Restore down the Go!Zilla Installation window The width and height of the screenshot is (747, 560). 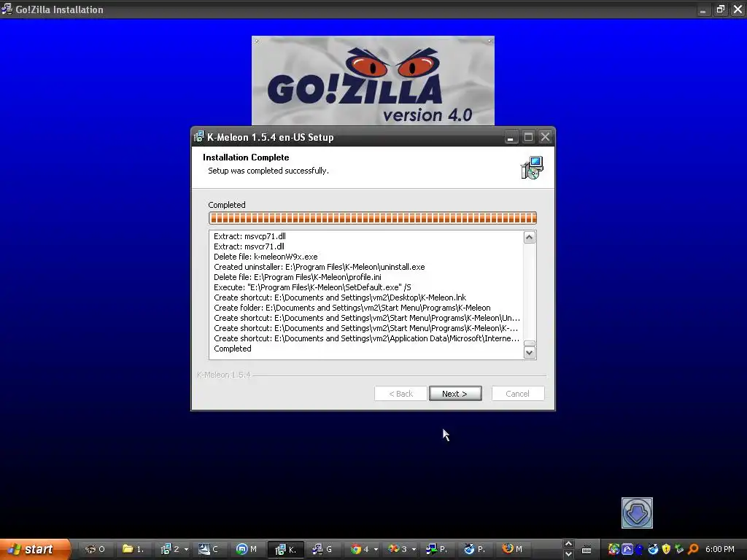pyautogui.click(x=720, y=9)
